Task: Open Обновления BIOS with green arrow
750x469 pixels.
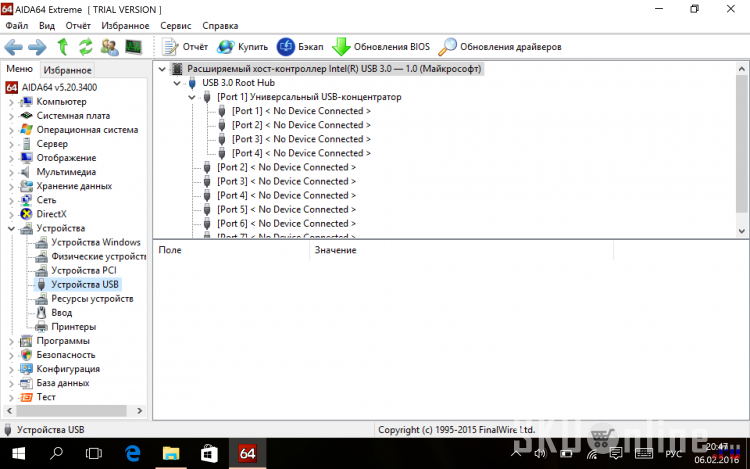Action: [381, 47]
